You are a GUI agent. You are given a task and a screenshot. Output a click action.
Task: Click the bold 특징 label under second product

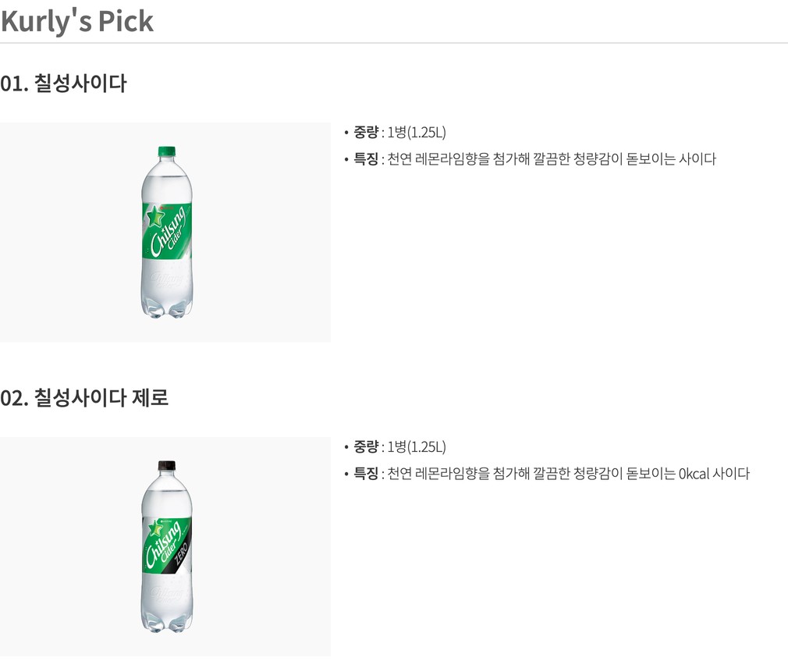click(x=366, y=474)
